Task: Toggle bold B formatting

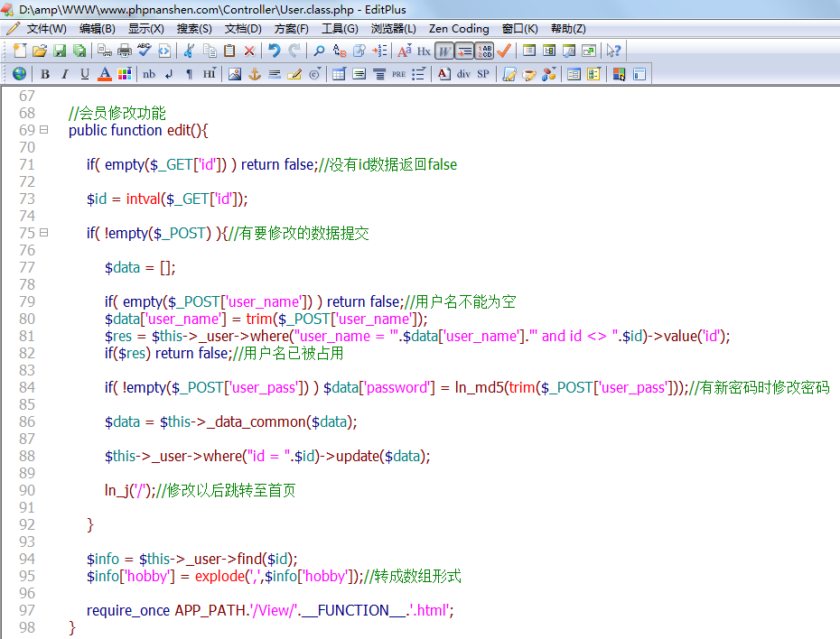Action: [45, 74]
